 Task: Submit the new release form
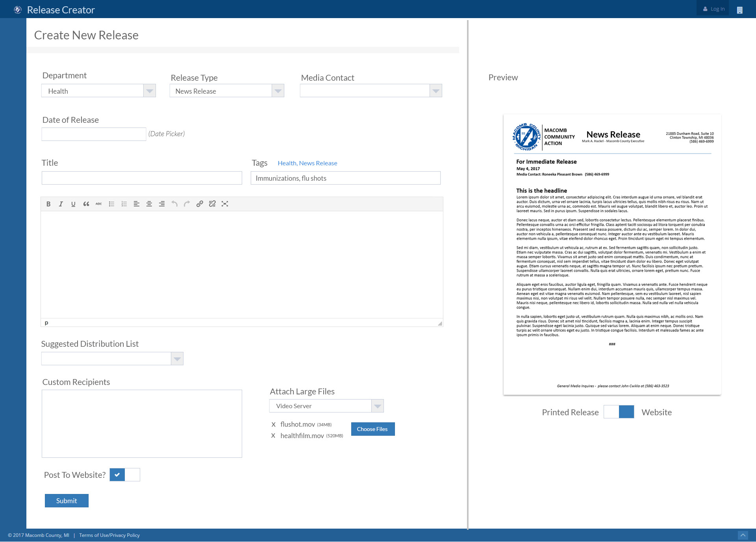67,501
